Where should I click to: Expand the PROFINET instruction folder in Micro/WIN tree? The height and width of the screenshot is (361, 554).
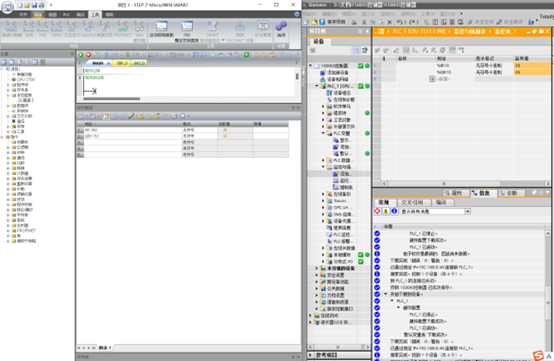click(x=8, y=231)
